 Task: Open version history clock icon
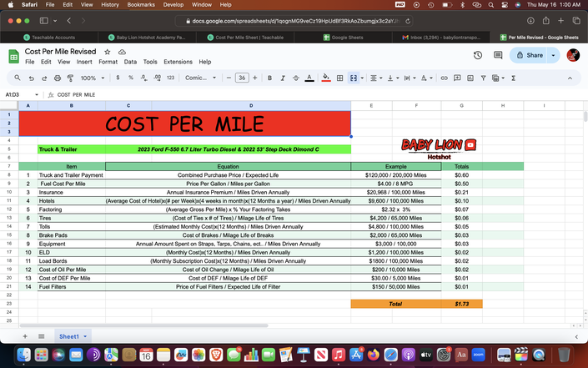[477, 55]
